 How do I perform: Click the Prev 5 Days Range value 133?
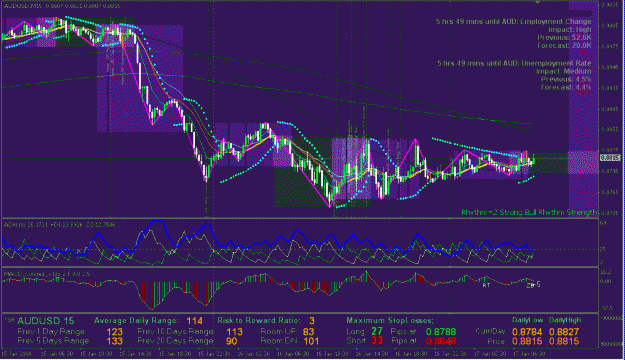114,341
